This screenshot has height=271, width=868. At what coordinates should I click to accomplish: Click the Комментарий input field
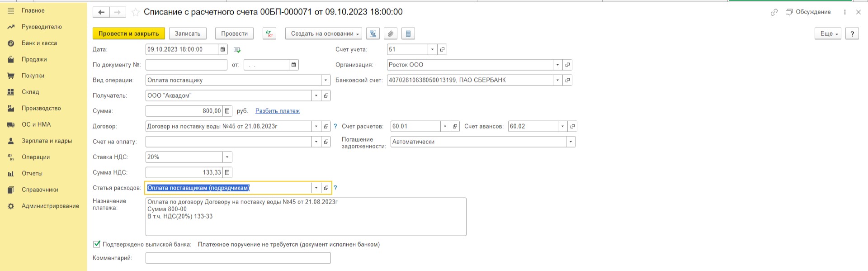[x=238, y=258]
